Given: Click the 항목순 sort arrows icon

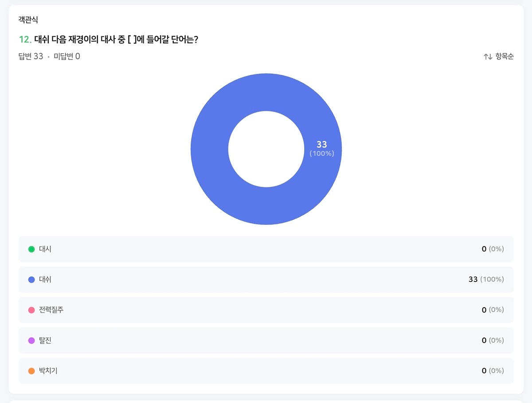Looking at the screenshot, I should 488,56.
